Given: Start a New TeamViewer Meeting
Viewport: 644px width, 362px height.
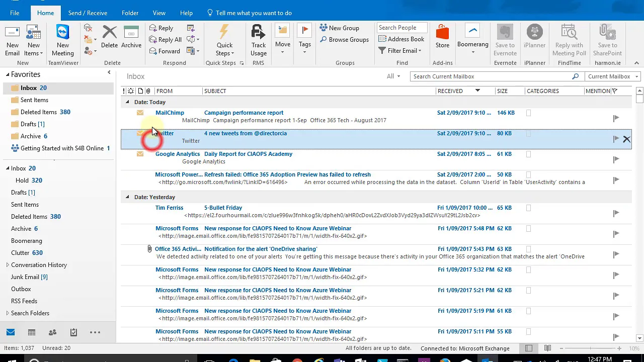Looking at the screenshot, I should (63, 41).
